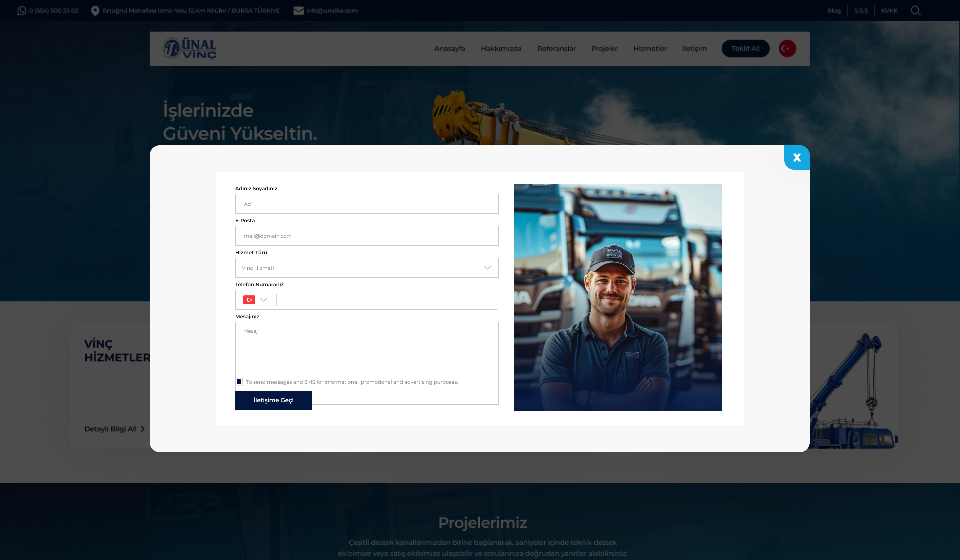Go to Referanslar menu item

(556, 49)
